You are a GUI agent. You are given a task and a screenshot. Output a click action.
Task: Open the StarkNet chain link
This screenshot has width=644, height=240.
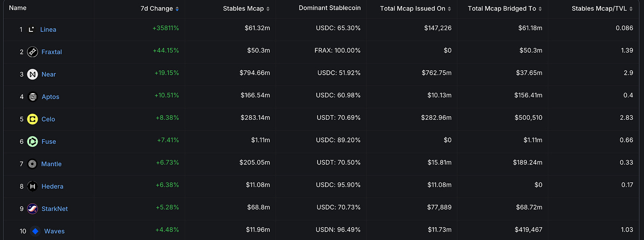(x=54, y=209)
